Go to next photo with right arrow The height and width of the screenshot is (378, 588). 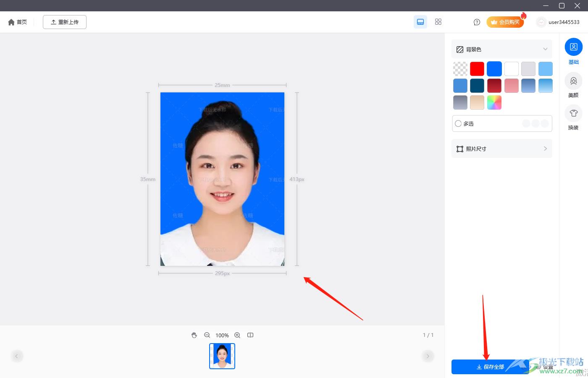428,356
